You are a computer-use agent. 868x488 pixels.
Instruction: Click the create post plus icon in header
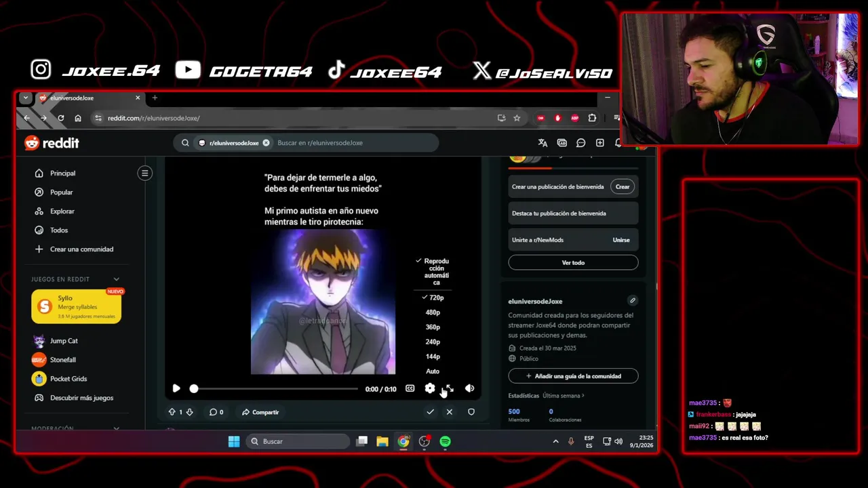[599, 143]
